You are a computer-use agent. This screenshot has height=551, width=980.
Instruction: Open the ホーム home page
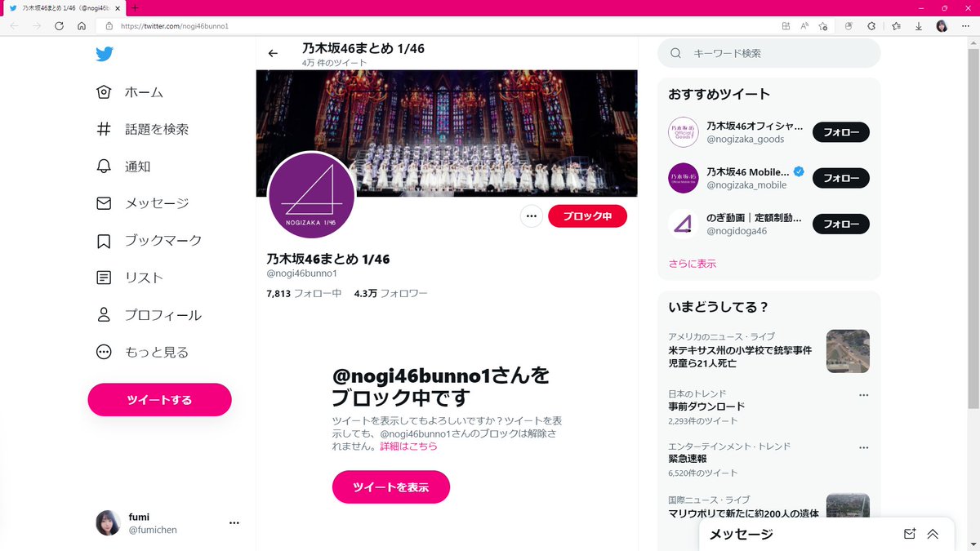131,92
